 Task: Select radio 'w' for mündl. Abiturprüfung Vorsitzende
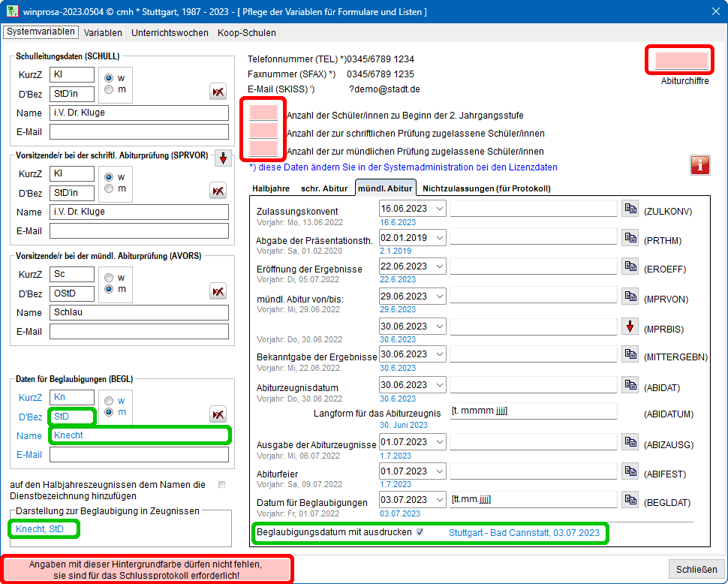[x=110, y=278]
